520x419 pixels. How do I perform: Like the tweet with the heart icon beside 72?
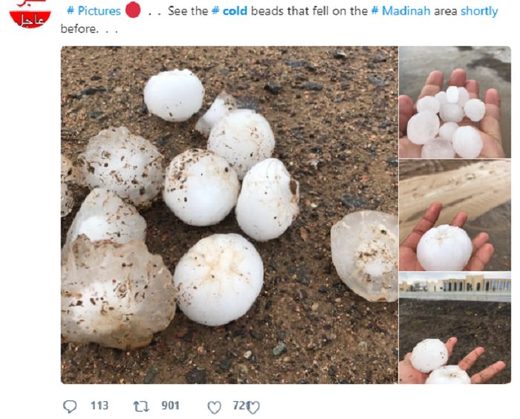214,407
